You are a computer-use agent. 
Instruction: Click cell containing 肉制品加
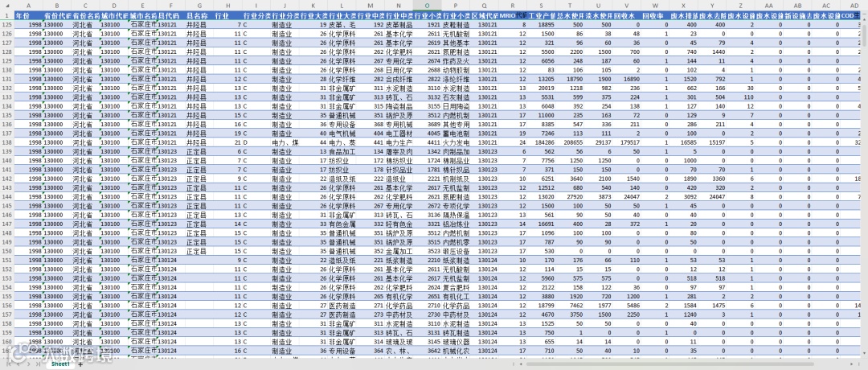[456, 151]
